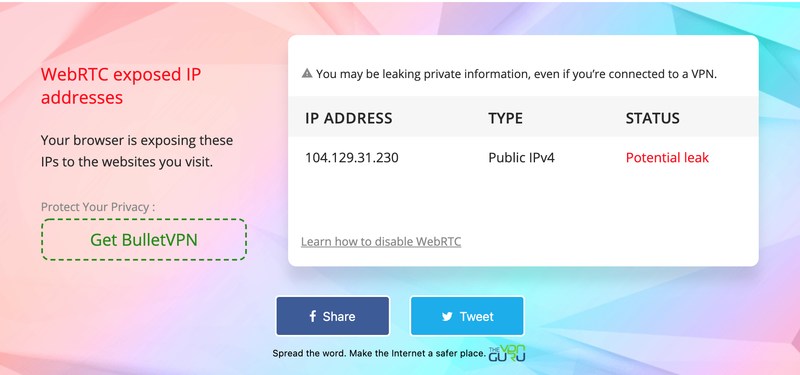The image size is (800, 375).
Task: Select the 104.129.31.230 IP address text
Action: [x=352, y=158]
